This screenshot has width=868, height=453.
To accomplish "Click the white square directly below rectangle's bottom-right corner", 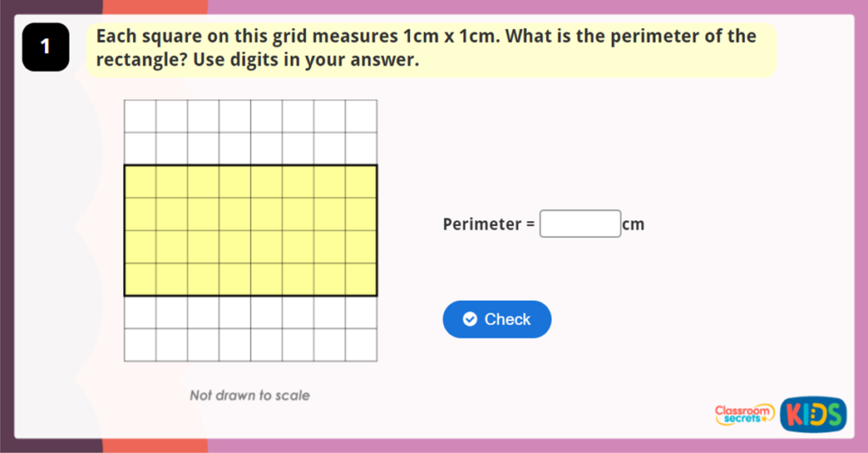I will click(361, 312).
